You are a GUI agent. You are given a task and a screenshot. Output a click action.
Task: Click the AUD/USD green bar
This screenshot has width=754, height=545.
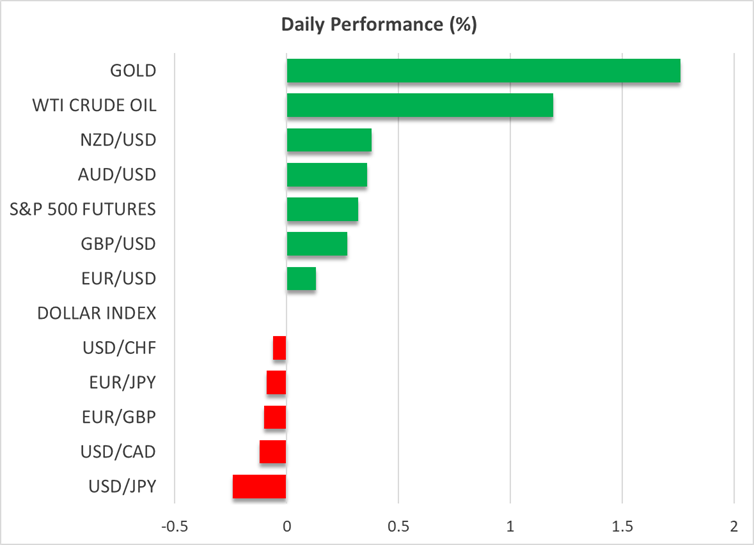tap(326, 175)
